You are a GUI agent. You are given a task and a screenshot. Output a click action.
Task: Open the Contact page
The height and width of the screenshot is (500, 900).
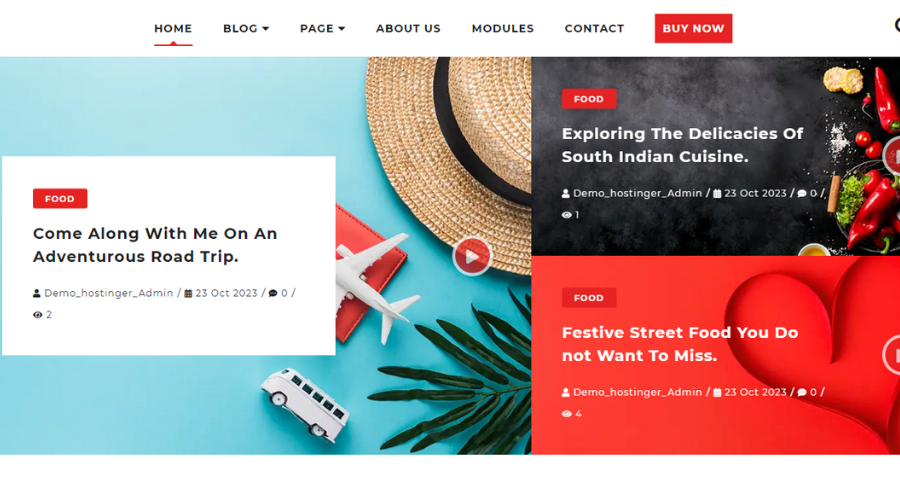point(594,28)
